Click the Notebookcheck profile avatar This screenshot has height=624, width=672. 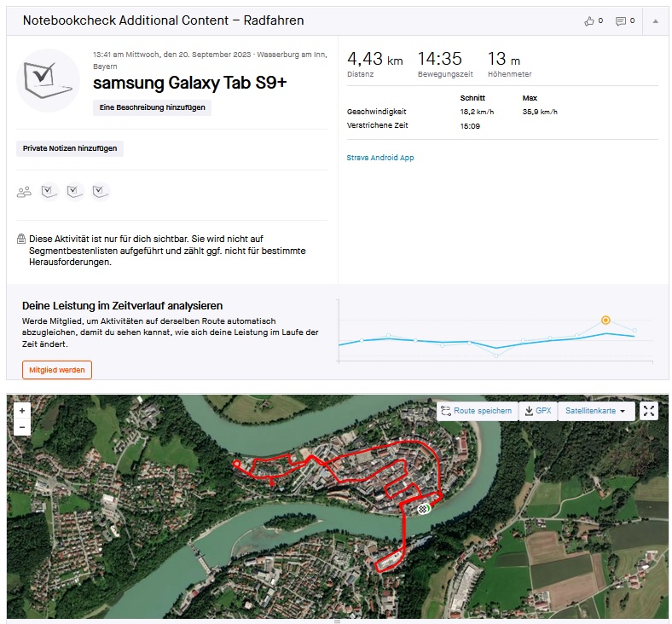48,80
